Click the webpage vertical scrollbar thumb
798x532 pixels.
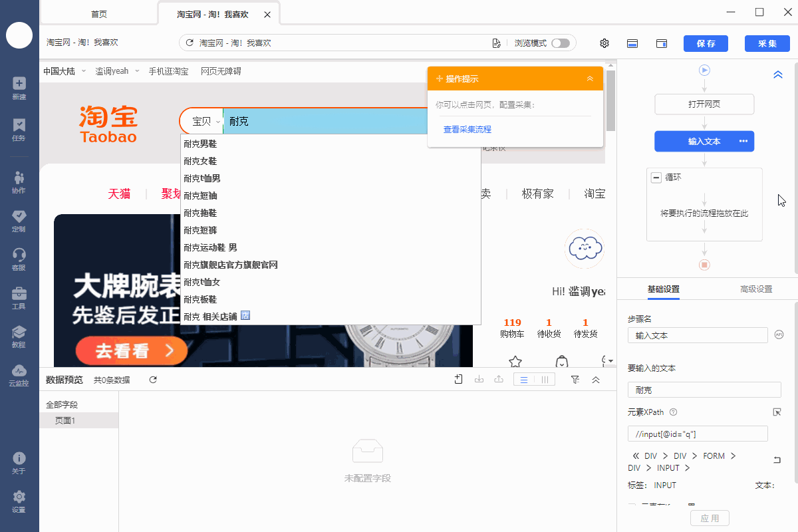coord(610,100)
